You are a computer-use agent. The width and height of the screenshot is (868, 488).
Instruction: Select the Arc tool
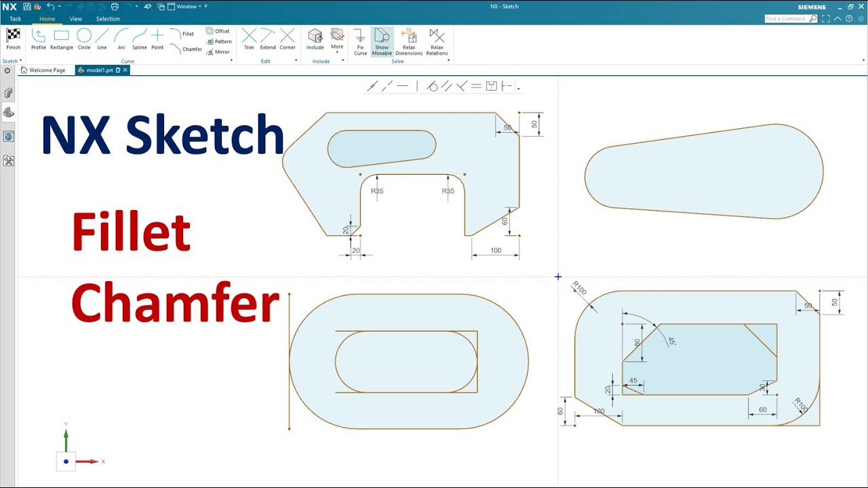coord(121,39)
